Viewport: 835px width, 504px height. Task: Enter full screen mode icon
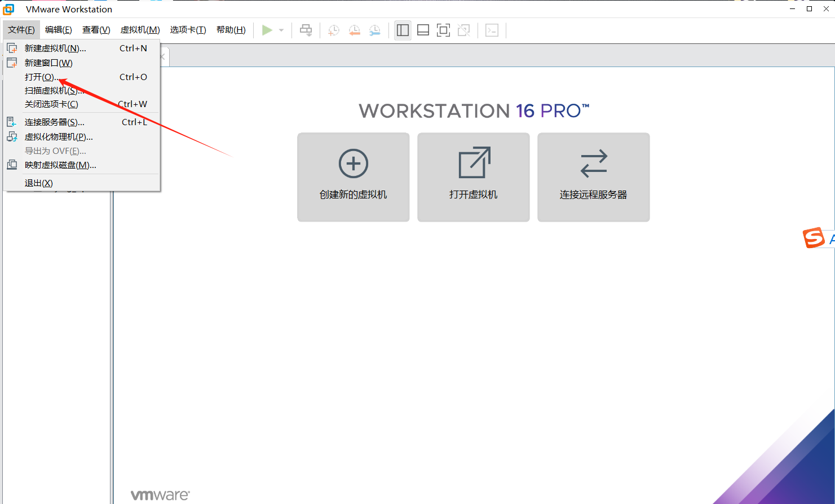[444, 30]
